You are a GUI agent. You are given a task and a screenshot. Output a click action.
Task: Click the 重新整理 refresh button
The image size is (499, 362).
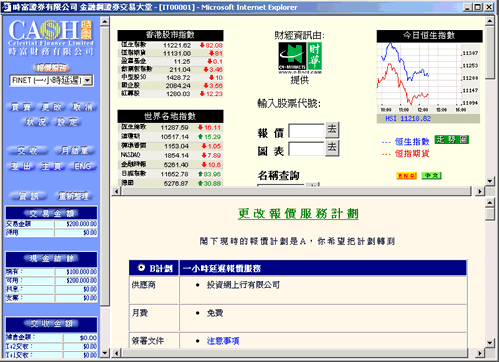tap(74, 196)
